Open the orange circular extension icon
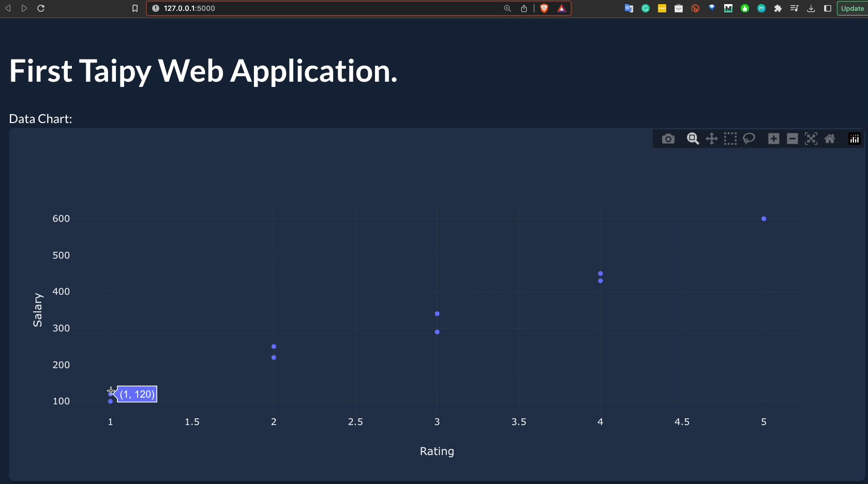Screen dimensions: 868x484 pos(695,8)
